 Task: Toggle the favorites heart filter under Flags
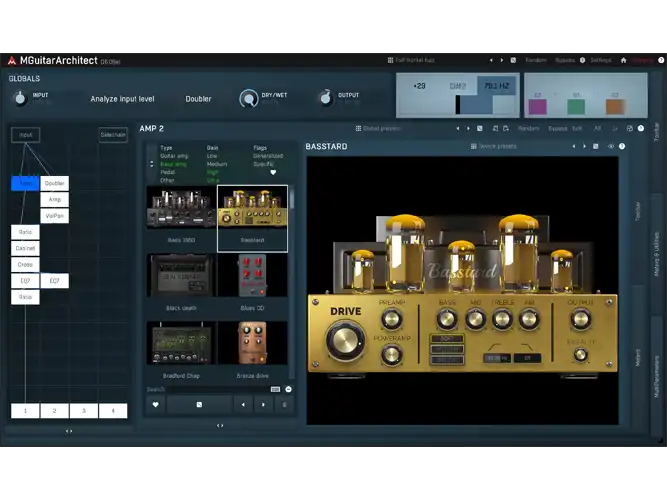pyautogui.click(x=273, y=172)
